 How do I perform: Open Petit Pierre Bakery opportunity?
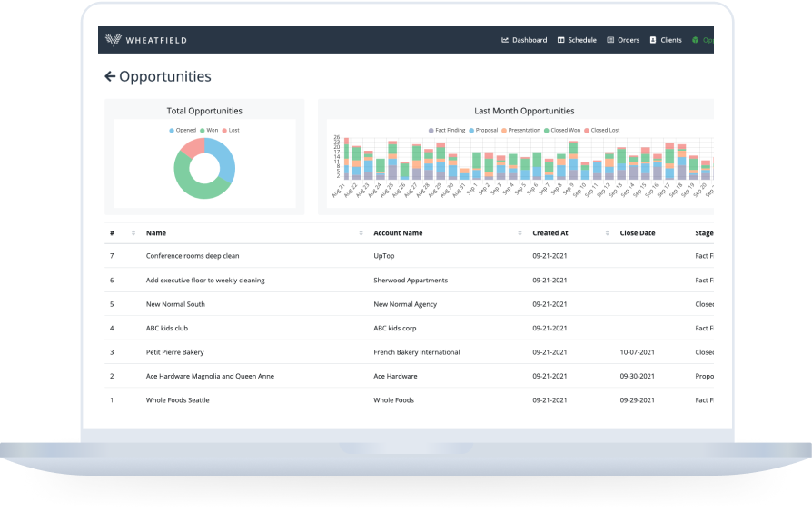[175, 352]
